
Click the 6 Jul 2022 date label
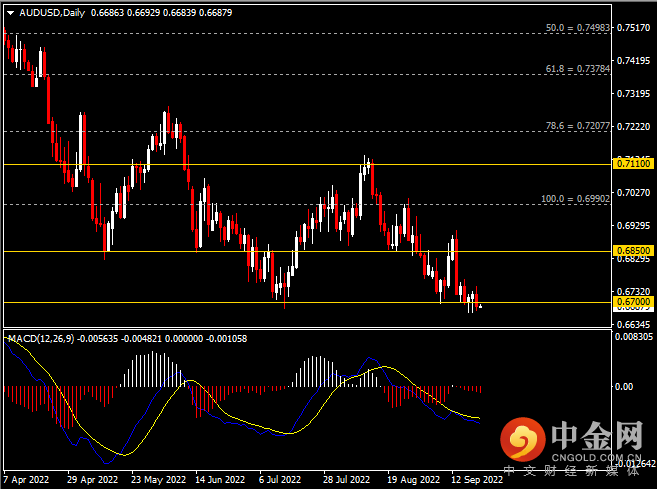point(280,479)
